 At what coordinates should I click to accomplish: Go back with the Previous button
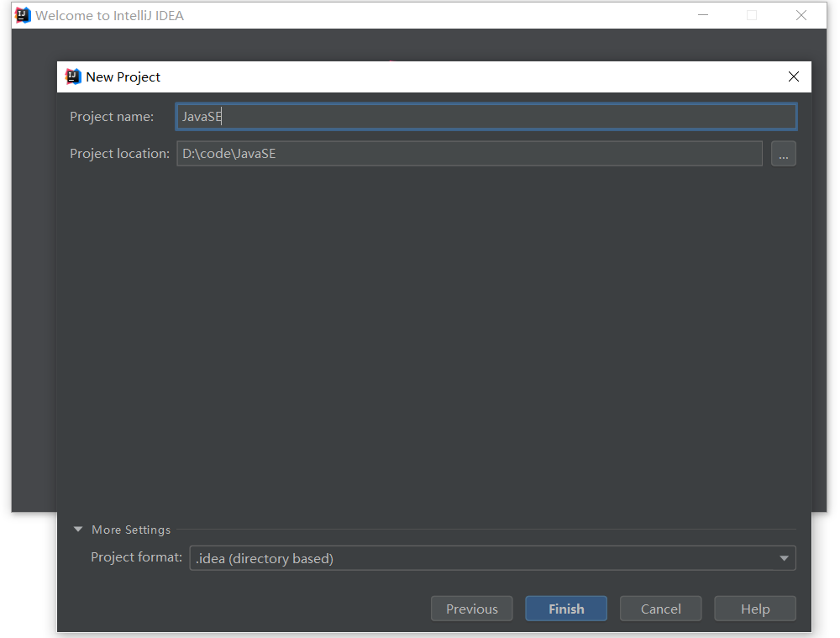471,609
